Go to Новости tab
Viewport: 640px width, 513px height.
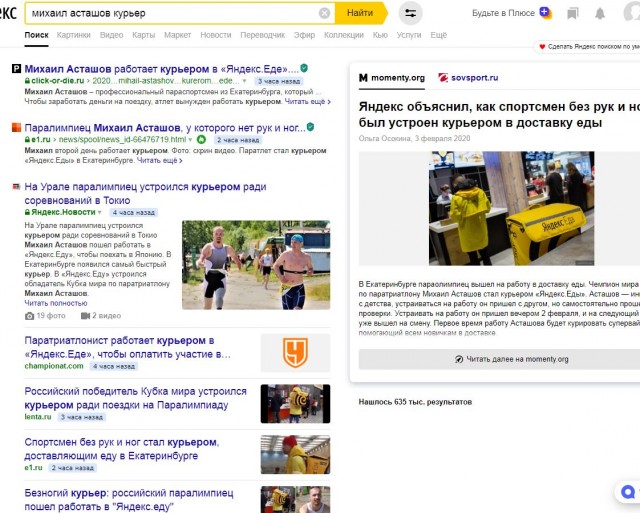click(216, 35)
